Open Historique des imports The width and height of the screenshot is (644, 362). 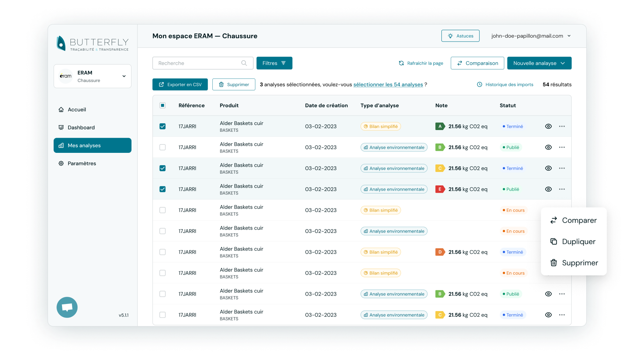pos(505,84)
